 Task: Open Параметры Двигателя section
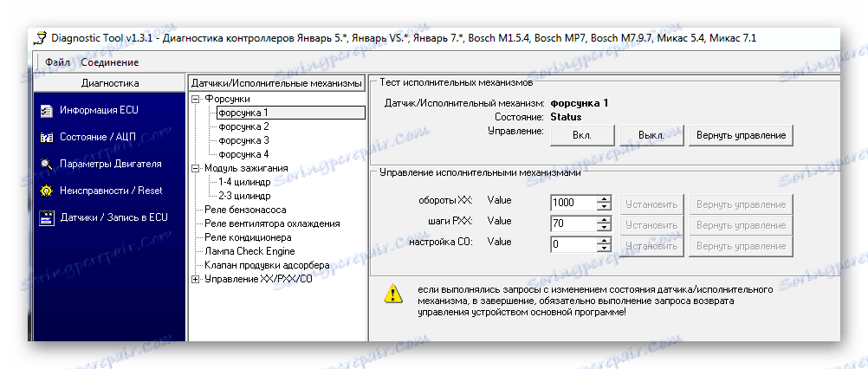pyautogui.click(x=111, y=164)
